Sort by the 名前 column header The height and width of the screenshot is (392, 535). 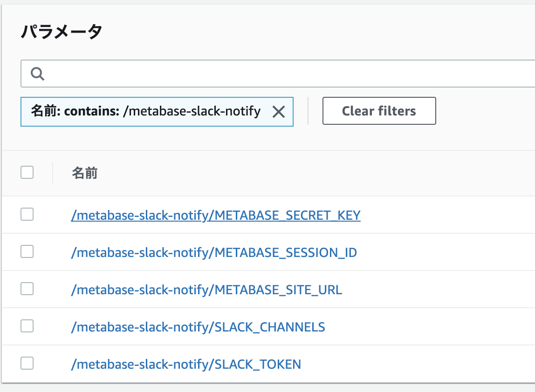84,174
